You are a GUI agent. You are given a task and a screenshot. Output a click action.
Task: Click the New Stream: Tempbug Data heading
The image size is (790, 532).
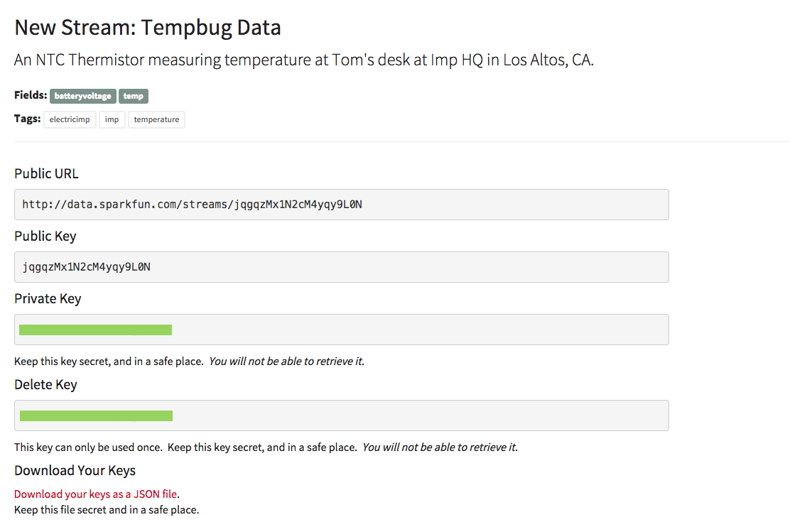pos(148,28)
